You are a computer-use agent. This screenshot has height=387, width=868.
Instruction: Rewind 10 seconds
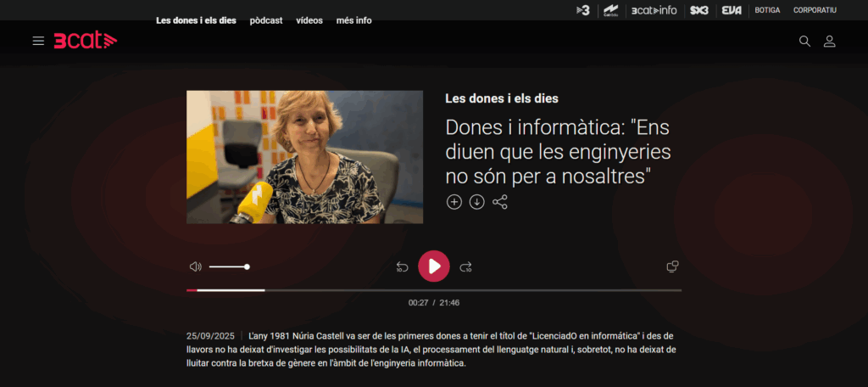click(x=403, y=267)
